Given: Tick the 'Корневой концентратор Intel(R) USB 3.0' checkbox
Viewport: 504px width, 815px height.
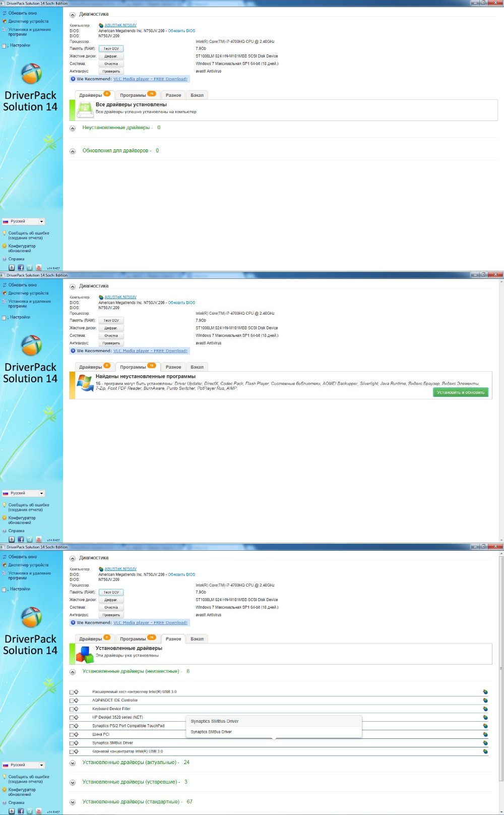Looking at the screenshot, I should click(x=72, y=752).
